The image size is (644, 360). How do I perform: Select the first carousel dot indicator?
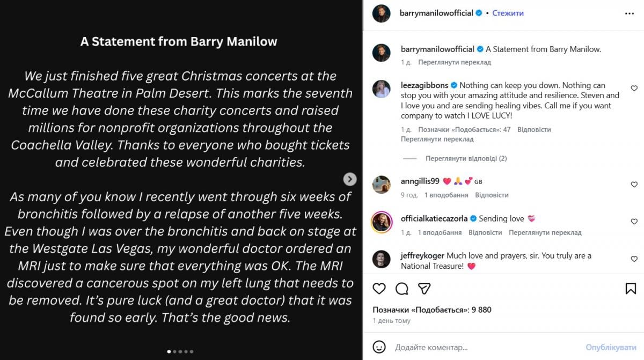tap(169, 352)
